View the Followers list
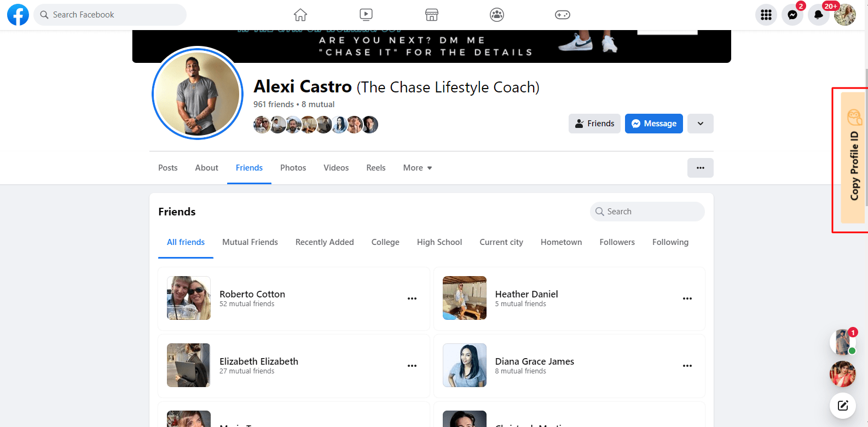Image resolution: width=868 pixels, height=427 pixels. tap(617, 242)
